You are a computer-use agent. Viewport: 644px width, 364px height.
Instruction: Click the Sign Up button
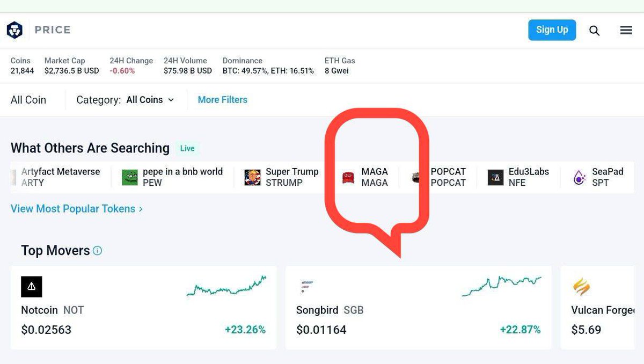552,30
